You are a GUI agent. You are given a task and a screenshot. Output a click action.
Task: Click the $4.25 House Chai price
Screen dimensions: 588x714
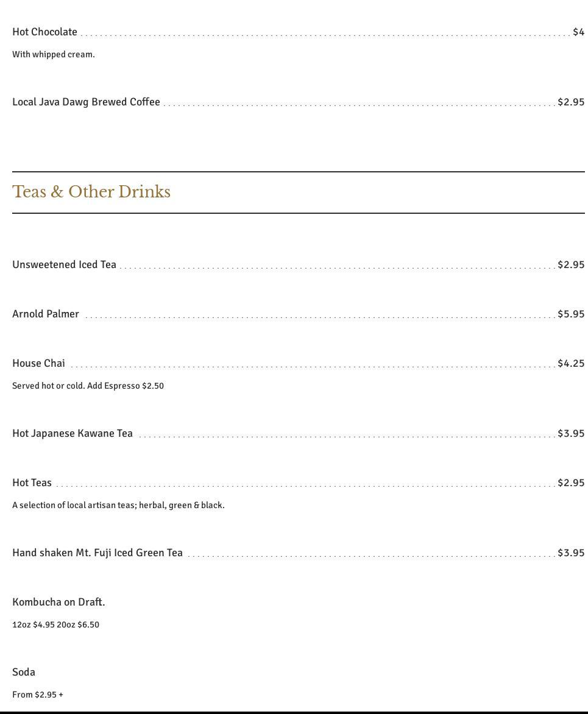pyautogui.click(x=571, y=364)
